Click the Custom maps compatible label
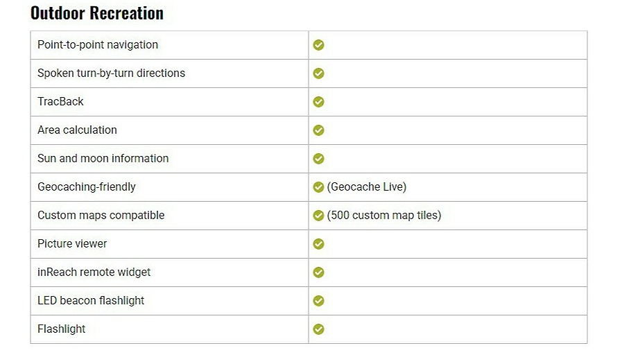Viewport: 622px width, 364px height. tap(101, 216)
